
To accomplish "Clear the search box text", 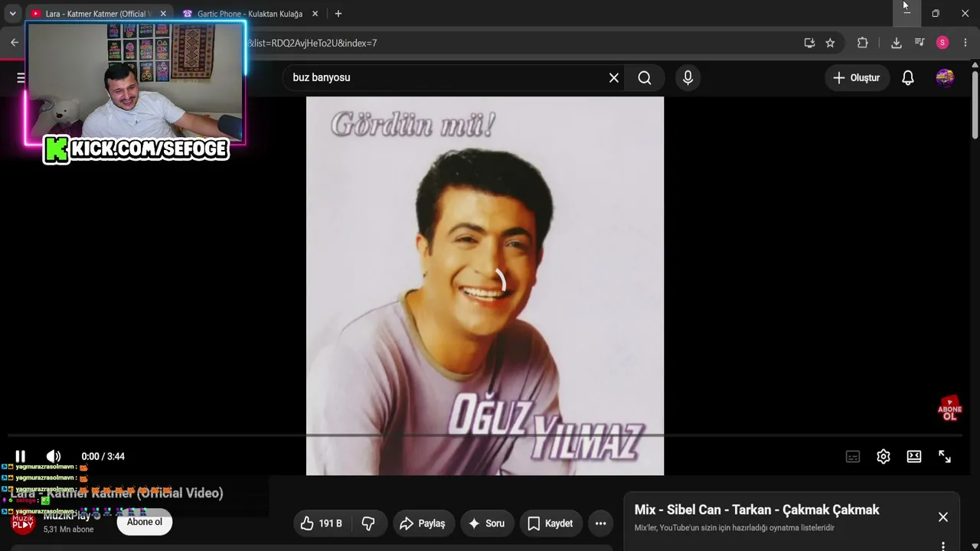I will (x=614, y=77).
